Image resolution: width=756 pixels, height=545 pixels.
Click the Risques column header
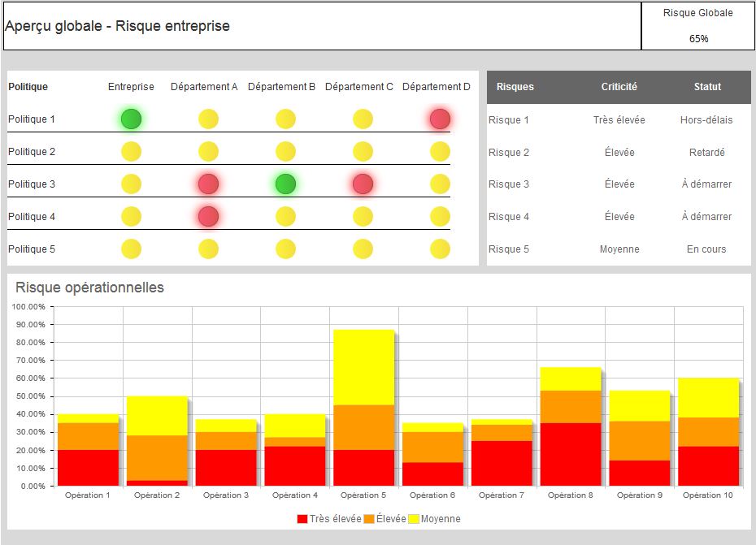515,87
